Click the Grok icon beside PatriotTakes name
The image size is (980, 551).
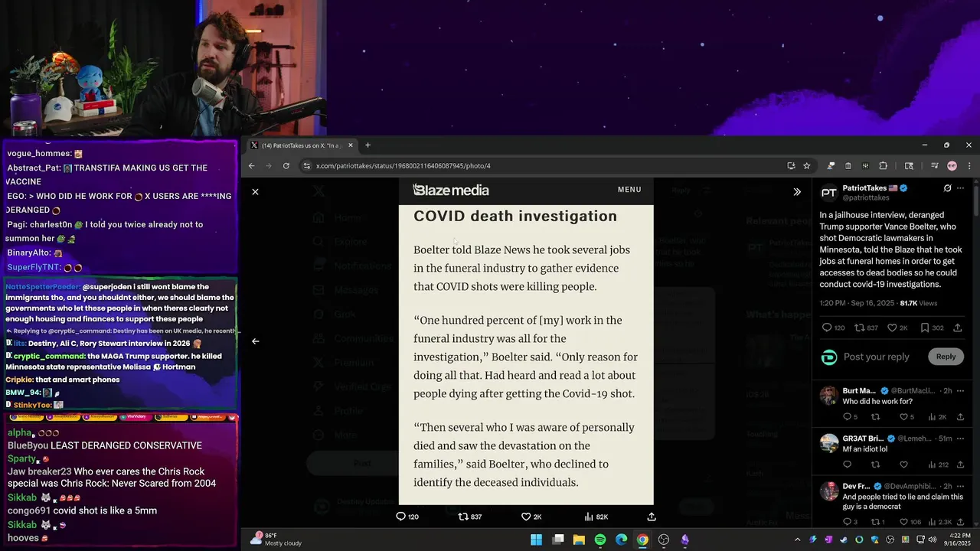(x=947, y=188)
